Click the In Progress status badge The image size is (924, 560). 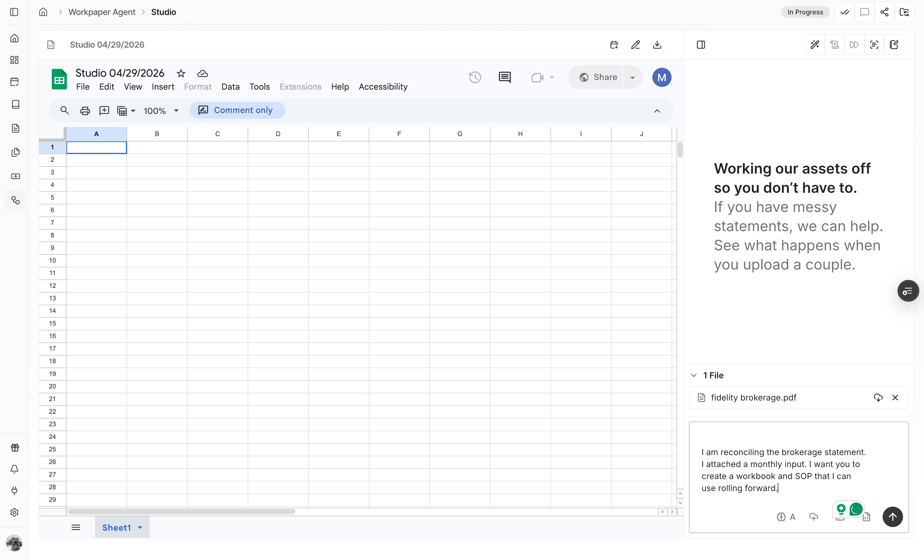(x=805, y=12)
